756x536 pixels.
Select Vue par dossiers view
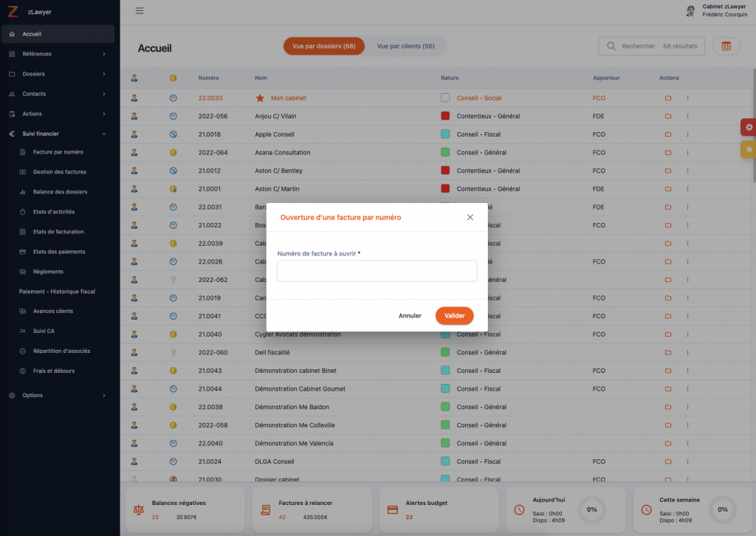click(324, 46)
